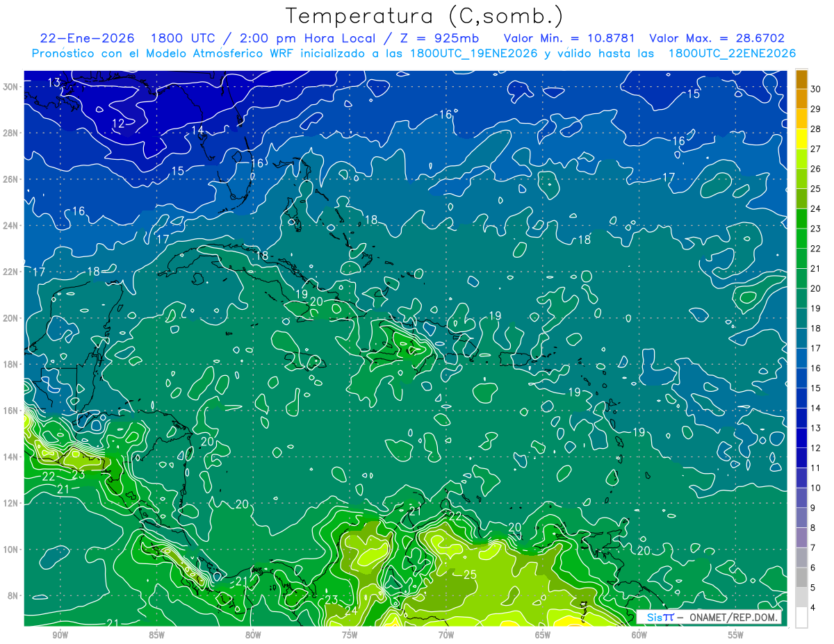Click the 12N latitude axis label
834x644 pixels.
pos(10,503)
